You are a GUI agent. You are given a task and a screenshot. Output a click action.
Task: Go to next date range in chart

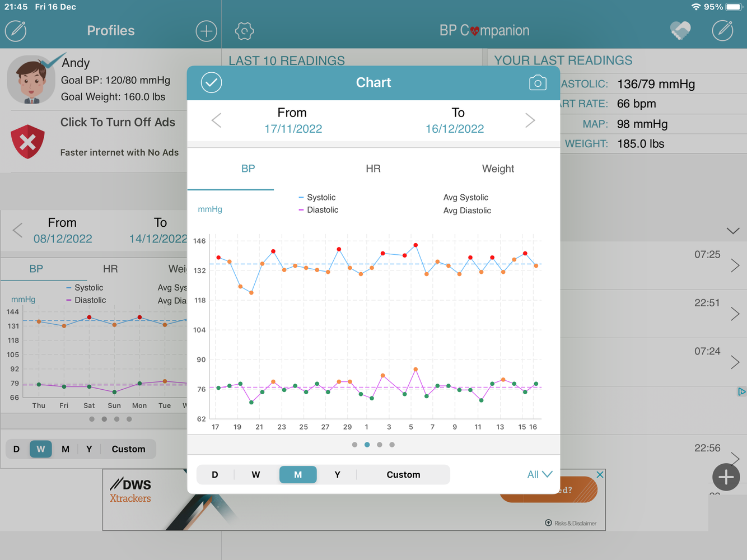coord(530,120)
